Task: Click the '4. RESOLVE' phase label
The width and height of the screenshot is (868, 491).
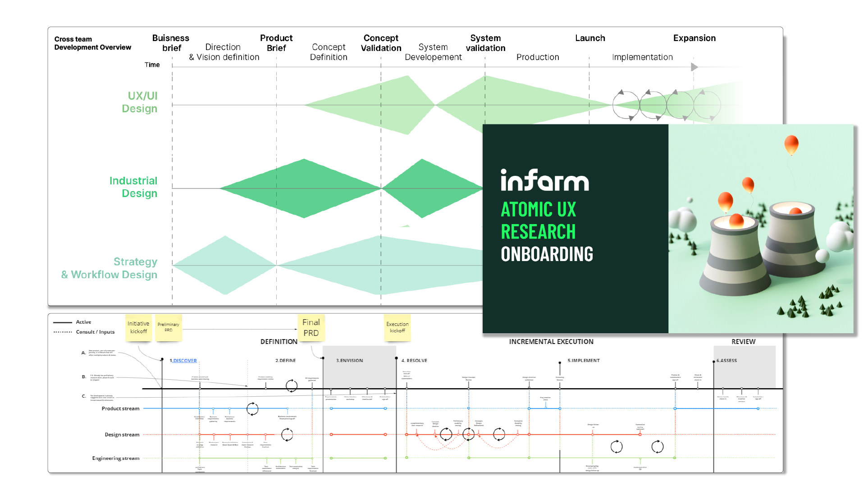Action: [x=414, y=361]
